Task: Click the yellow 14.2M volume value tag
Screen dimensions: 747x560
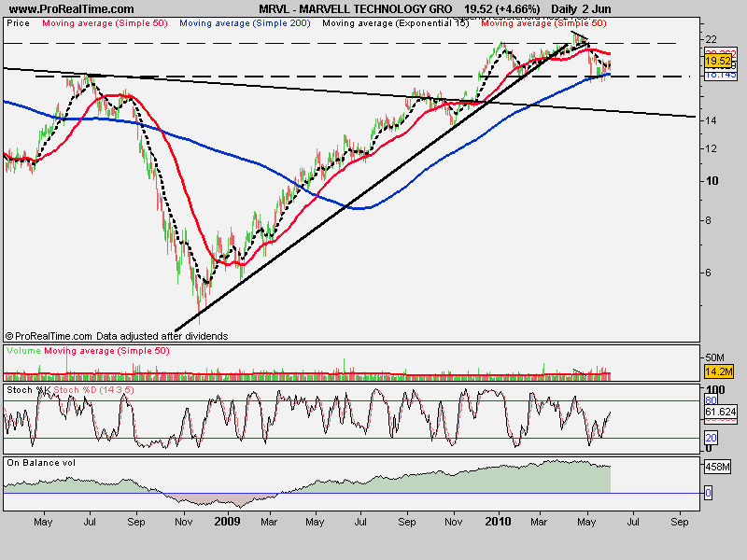Action: pyautogui.click(x=718, y=371)
